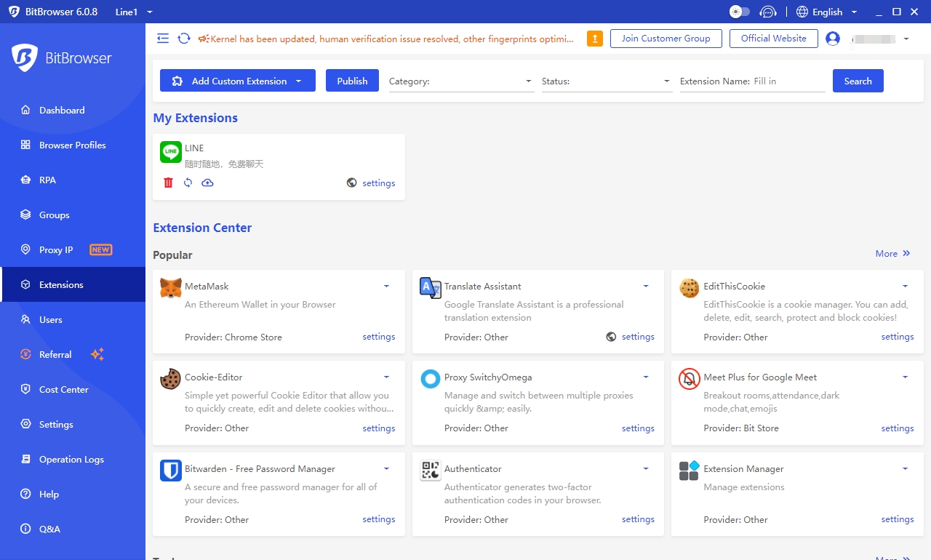Click the LINE extension sync icon

click(x=188, y=183)
